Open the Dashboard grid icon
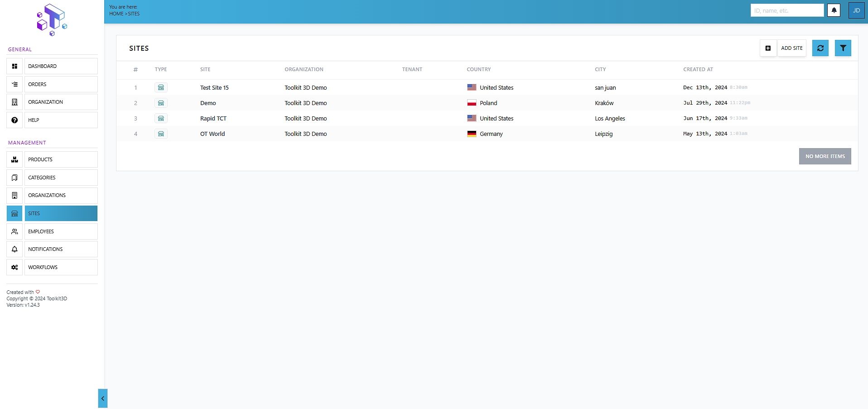Image resolution: width=868 pixels, height=409 pixels. [14, 66]
